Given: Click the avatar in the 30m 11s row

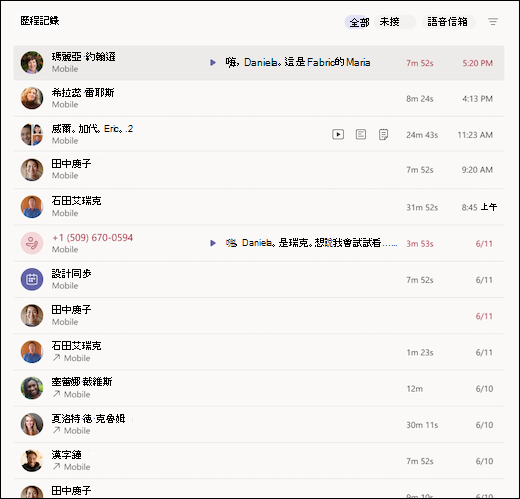Looking at the screenshot, I should pos(32,424).
